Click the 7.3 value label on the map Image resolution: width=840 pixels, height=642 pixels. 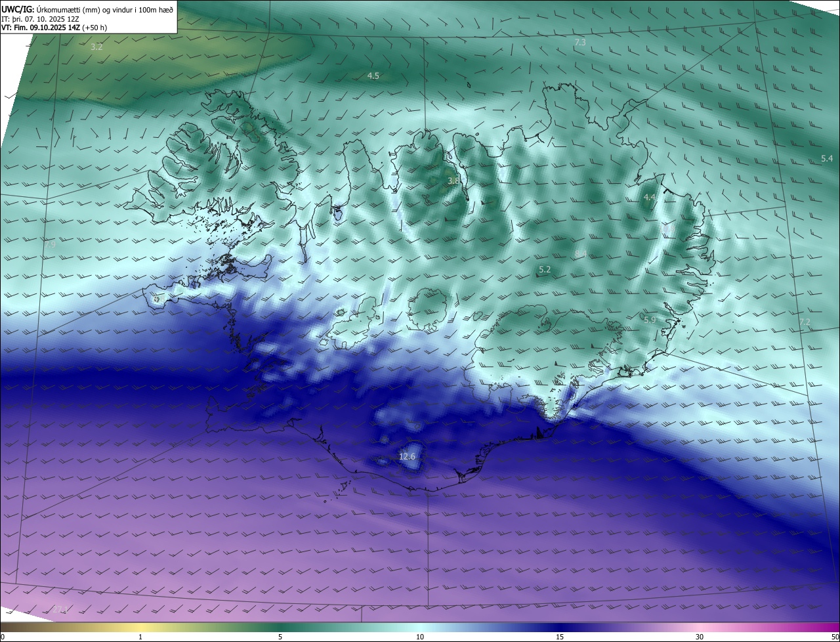pos(580,42)
